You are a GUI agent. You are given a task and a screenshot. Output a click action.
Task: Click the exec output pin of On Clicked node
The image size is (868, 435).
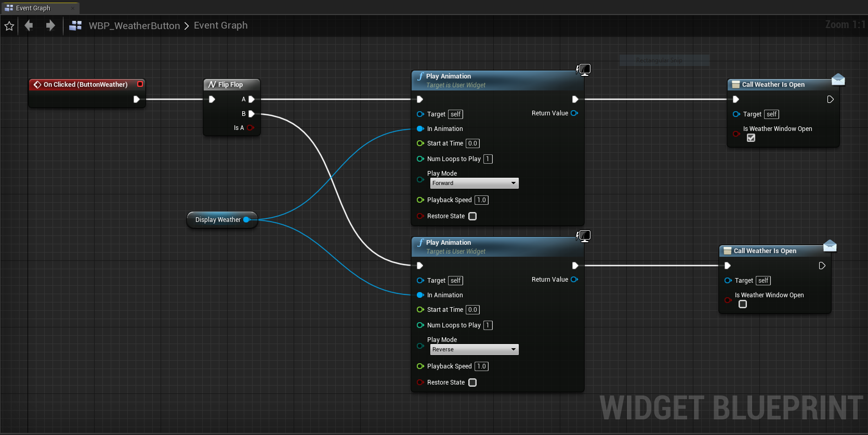pyautogui.click(x=137, y=99)
